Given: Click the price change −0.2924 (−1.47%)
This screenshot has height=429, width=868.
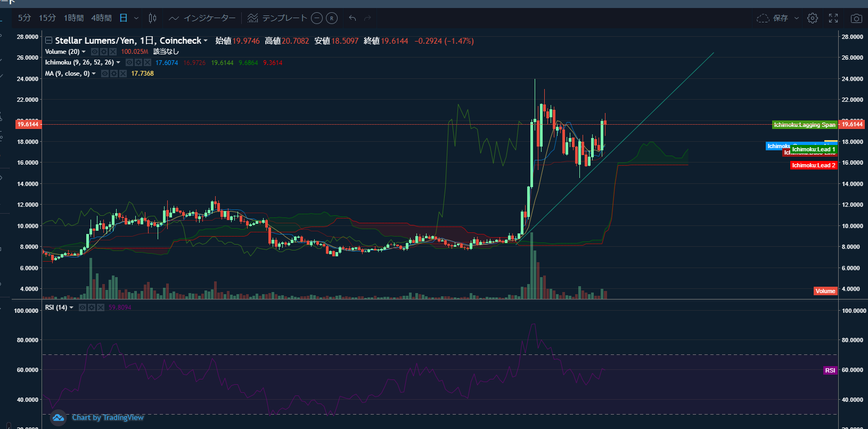Looking at the screenshot, I should [444, 41].
